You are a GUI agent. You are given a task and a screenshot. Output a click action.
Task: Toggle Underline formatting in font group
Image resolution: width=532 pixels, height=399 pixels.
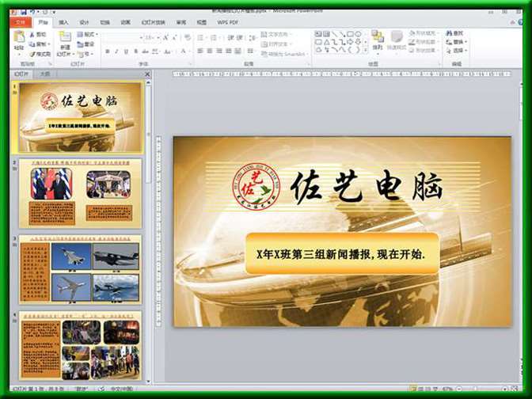126,51
